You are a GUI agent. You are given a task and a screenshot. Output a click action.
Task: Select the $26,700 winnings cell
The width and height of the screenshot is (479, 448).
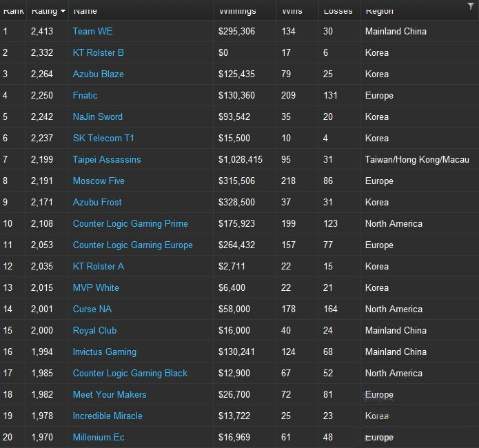click(x=234, y=395)
